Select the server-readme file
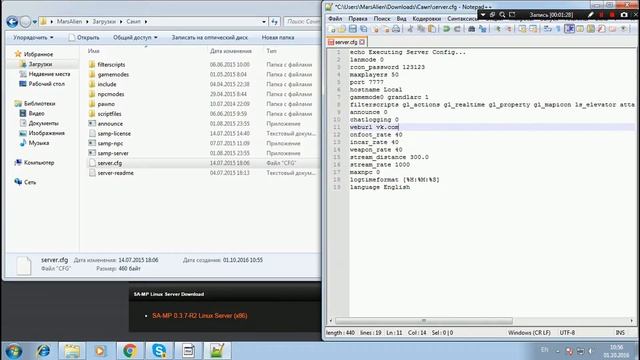 click(111, 173)
